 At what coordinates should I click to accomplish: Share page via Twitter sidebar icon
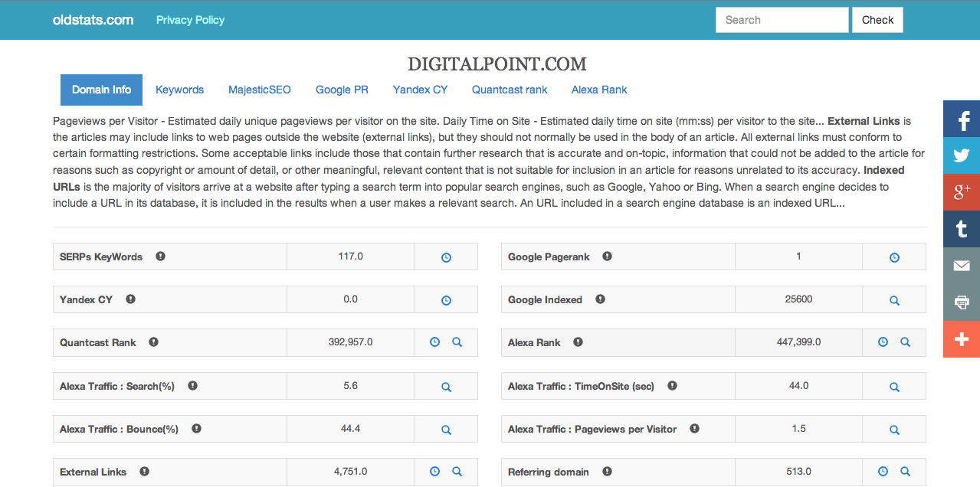962,155
